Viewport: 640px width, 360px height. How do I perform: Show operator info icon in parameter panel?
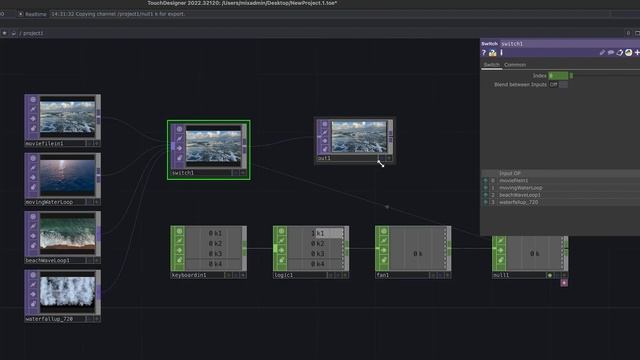click(x=501, y=53)
